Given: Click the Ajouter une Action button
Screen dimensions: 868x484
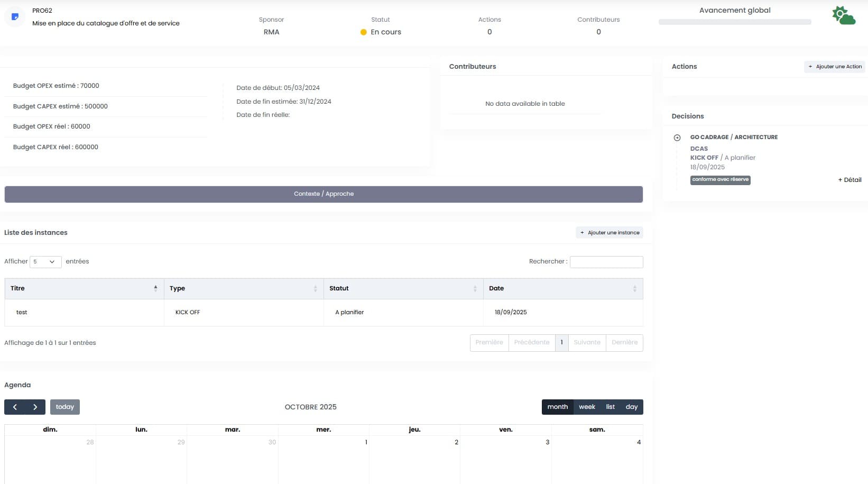Looking at the screenshot, I should pos(835,67).
